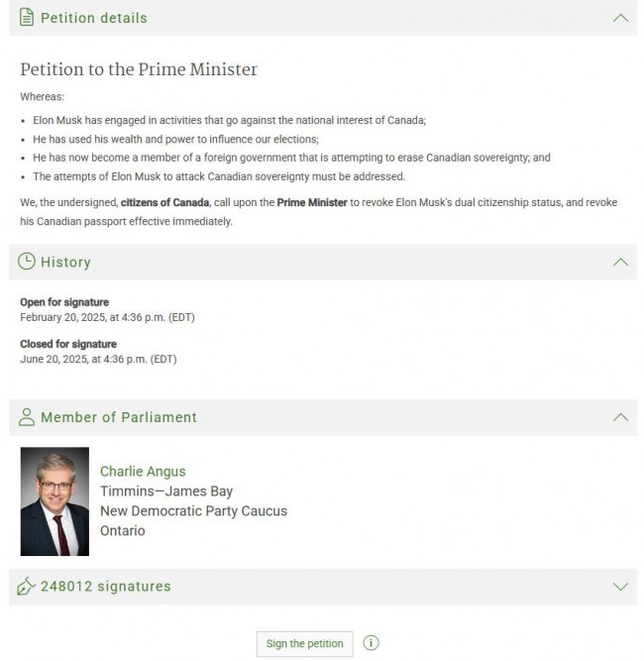Image resolution: width=644 pixels, height=661 pixels.
Task: Open the Charlie Angus profile link
Action: click(x=143, y=472)
